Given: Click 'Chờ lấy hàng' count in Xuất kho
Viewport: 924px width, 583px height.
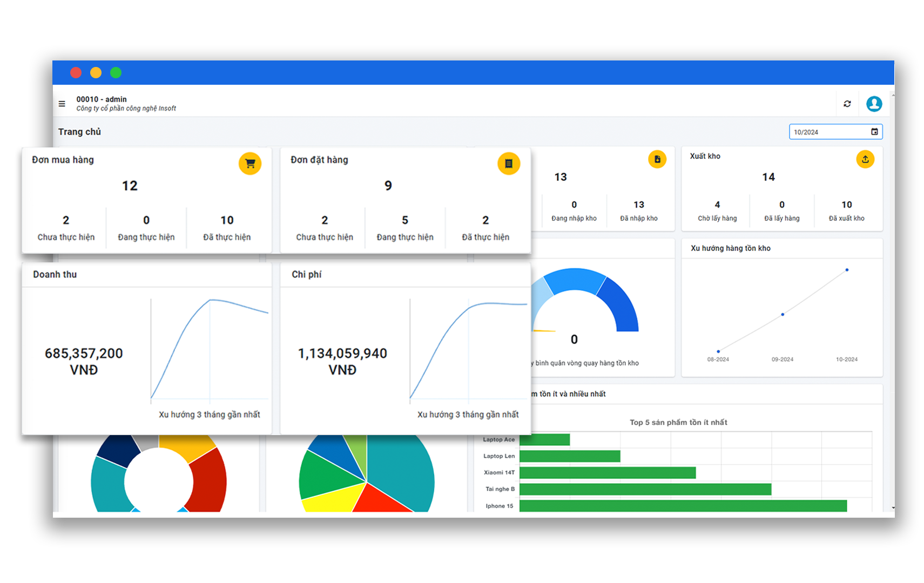Looking at the screenshot, I should pos(717,205).
